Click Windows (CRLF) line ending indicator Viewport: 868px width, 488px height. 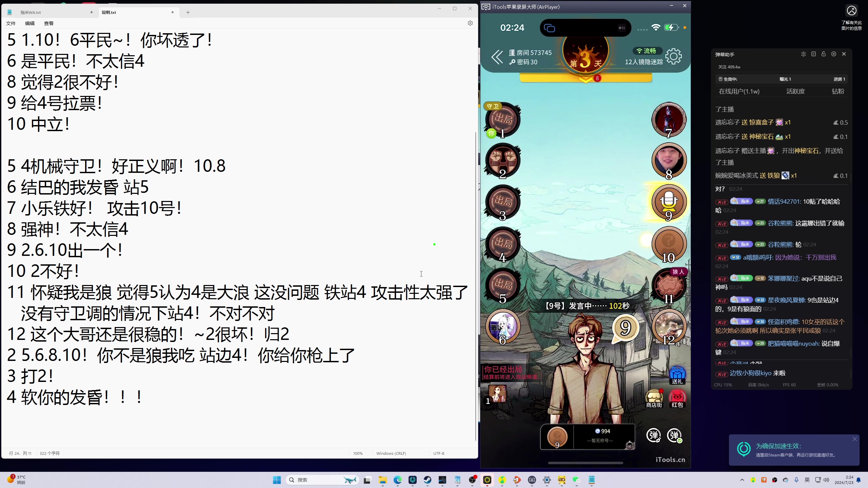click(x=391, y=453)
